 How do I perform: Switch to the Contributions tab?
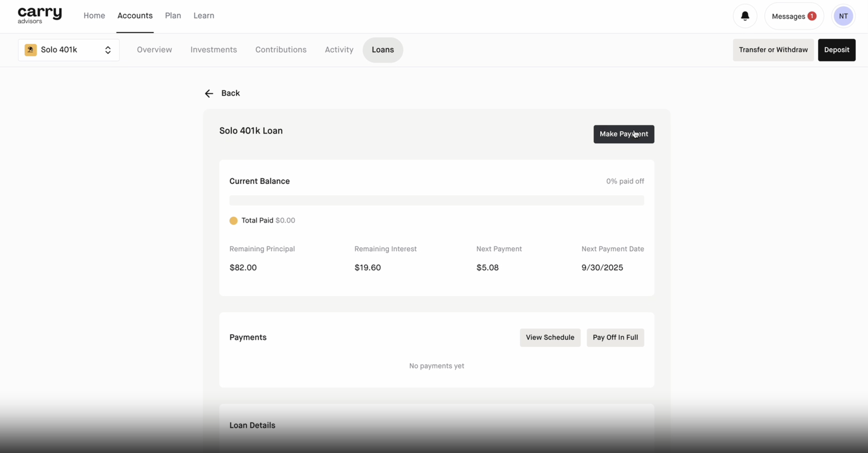pyautogui.click(x=281, y=50)
